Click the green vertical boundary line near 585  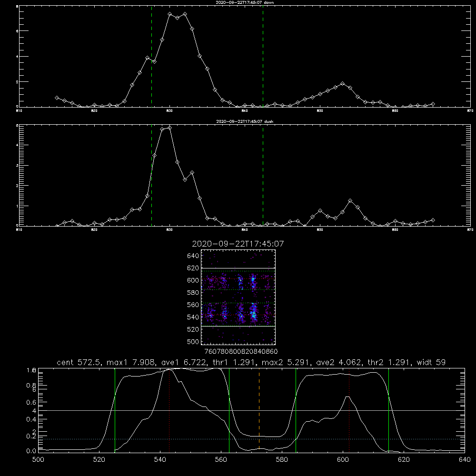296,410
